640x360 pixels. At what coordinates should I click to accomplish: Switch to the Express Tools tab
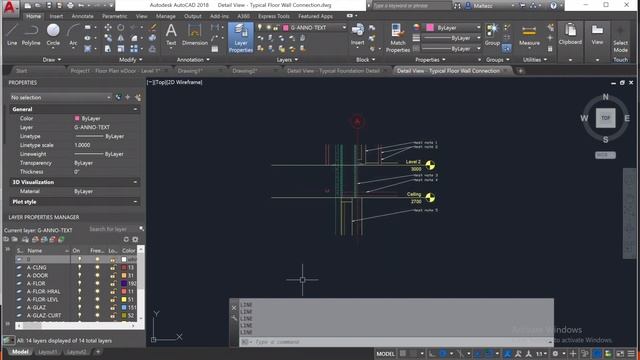tap(274, 16)
